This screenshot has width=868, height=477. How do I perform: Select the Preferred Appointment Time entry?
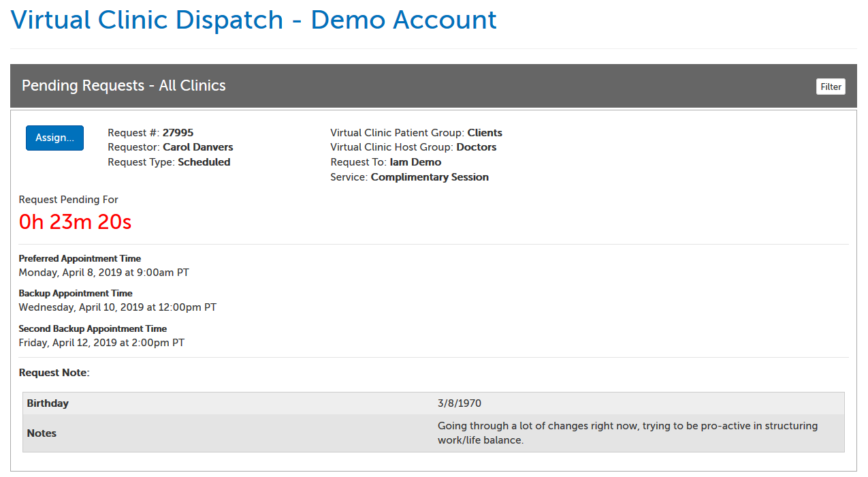pos(103,272)
